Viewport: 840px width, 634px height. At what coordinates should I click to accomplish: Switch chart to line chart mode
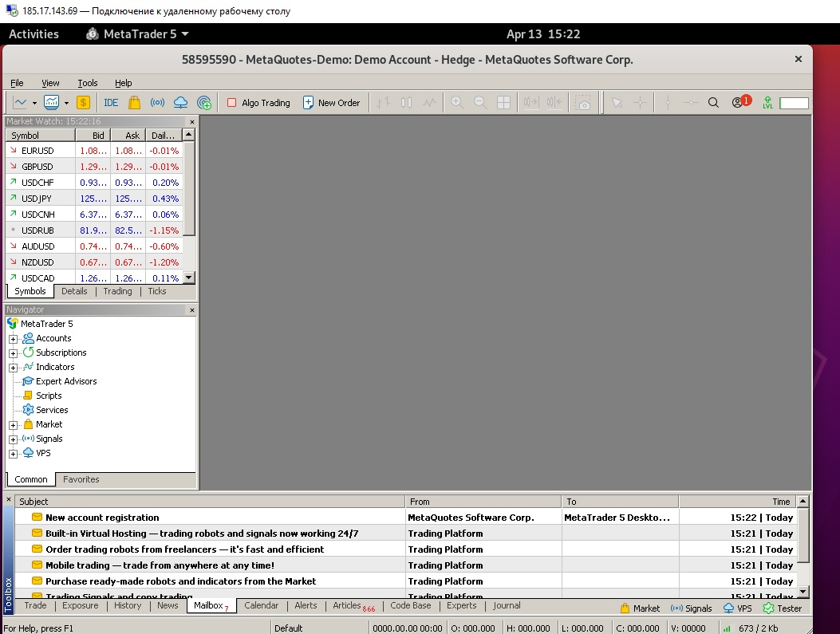[x=430, y=102]
